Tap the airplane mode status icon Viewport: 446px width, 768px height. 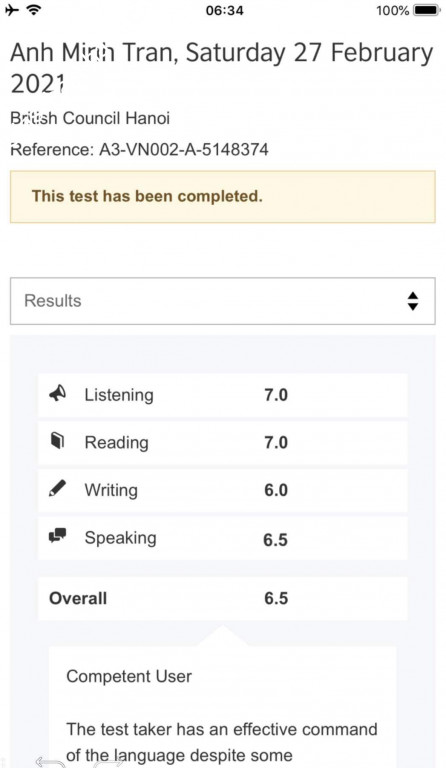(12, 10)
